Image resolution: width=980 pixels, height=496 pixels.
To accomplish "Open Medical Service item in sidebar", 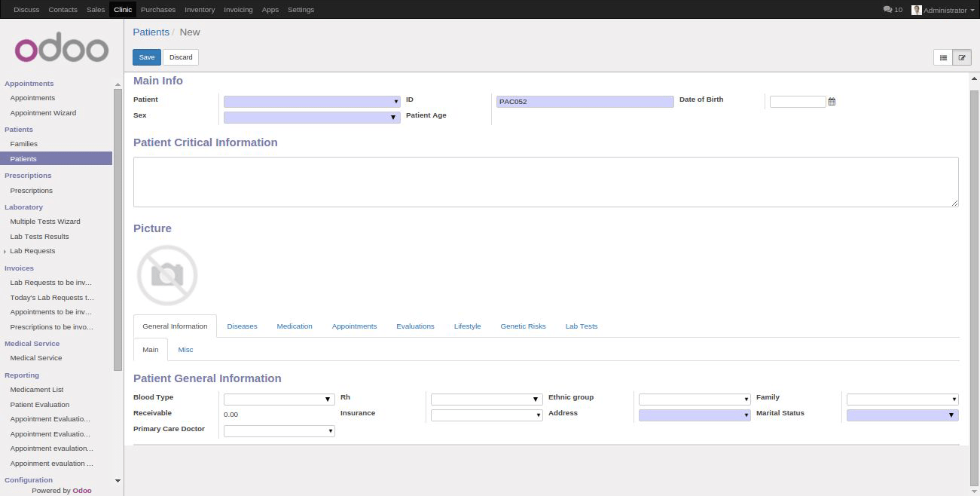I will coord(35,358).
